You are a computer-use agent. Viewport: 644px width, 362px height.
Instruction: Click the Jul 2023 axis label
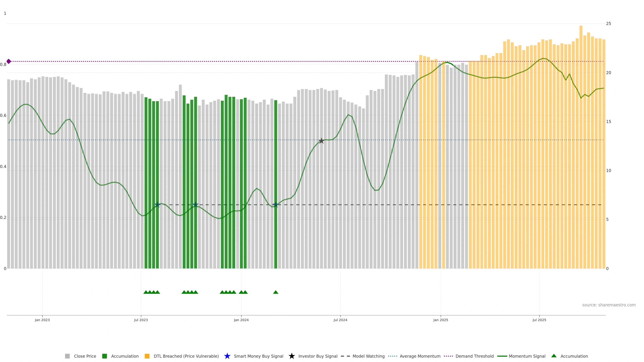coord(141,320)
